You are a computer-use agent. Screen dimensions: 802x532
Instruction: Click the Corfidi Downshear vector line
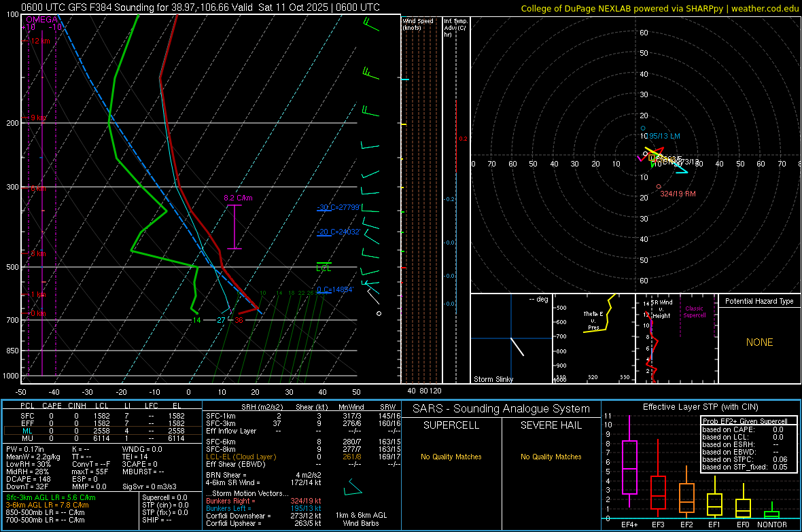(x=264, y=516)
